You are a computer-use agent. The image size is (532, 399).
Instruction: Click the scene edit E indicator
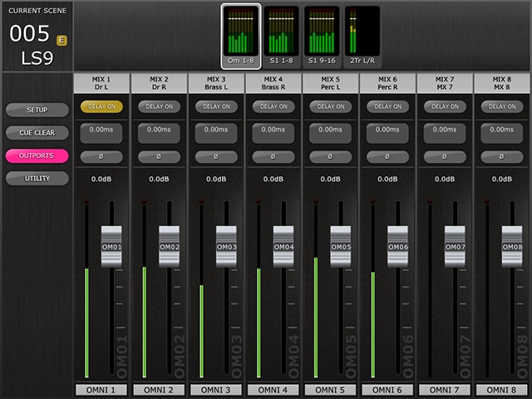click(62, 40)
